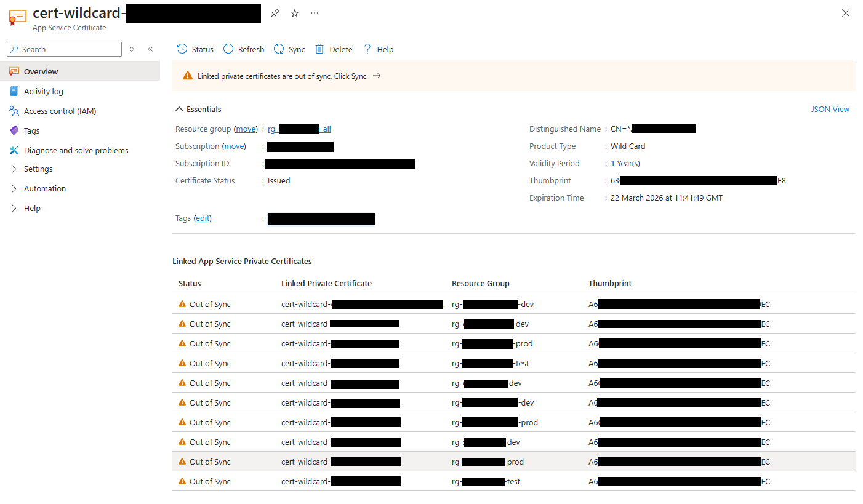Click the out of sync warning banner
863x504 pixels.
[514, 76]
